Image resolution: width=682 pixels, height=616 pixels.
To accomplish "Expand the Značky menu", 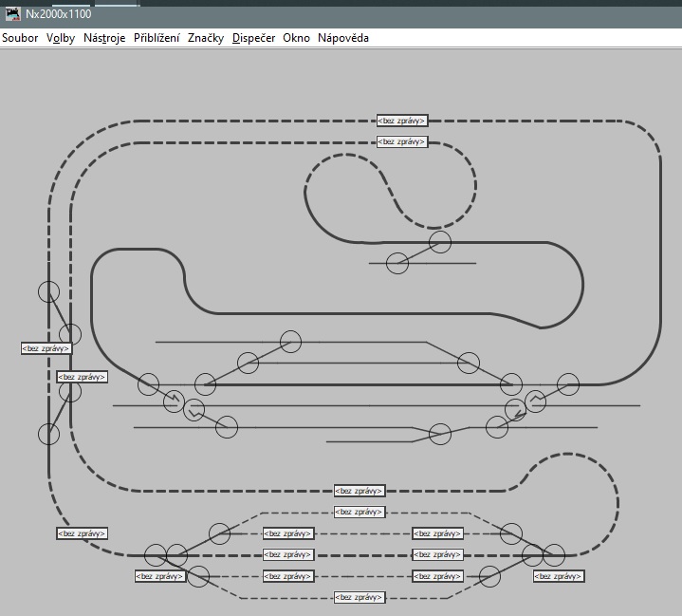I will 206,38.
